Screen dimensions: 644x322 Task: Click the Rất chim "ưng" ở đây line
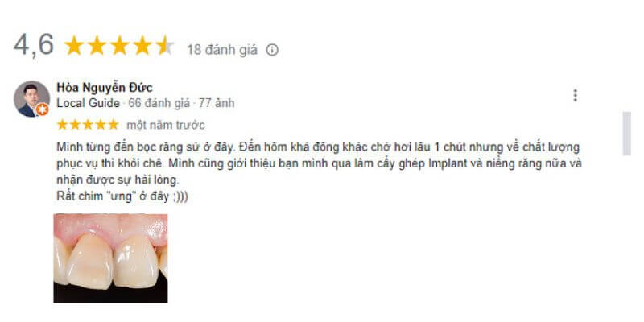pos(122,196)
